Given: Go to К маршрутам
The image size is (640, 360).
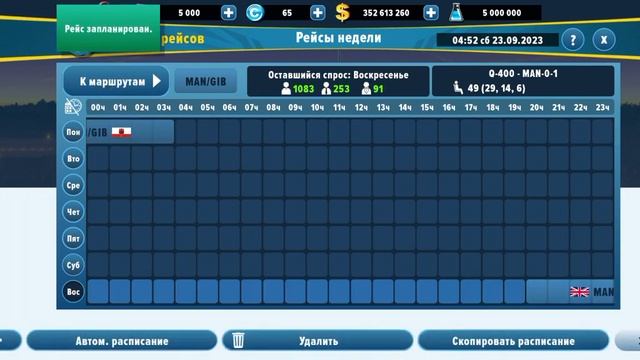Looking at the screenshot, I should [x=116, y=81].
